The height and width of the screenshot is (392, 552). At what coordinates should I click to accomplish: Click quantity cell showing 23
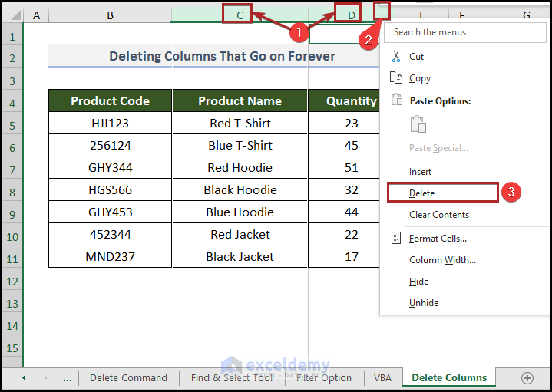pos(344,123)
